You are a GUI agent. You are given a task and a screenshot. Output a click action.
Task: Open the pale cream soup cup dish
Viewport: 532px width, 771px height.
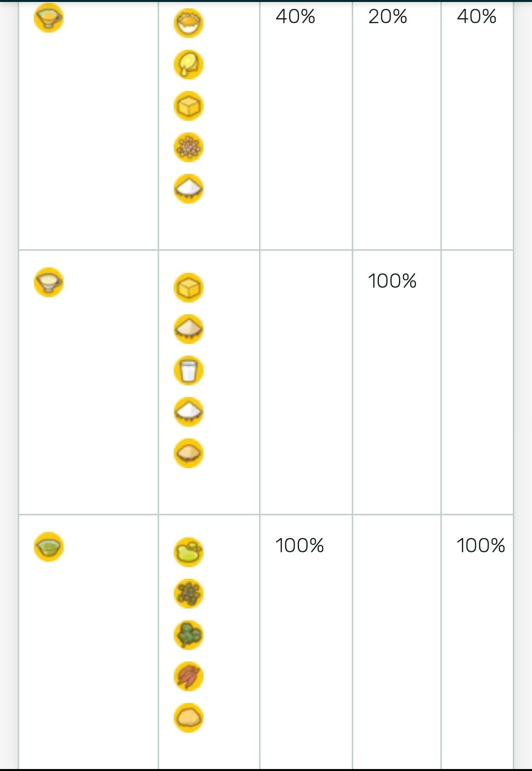[49, 282]
